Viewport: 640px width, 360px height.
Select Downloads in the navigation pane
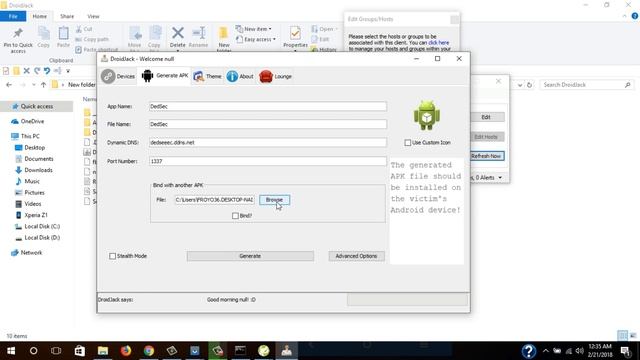[38, 170]
